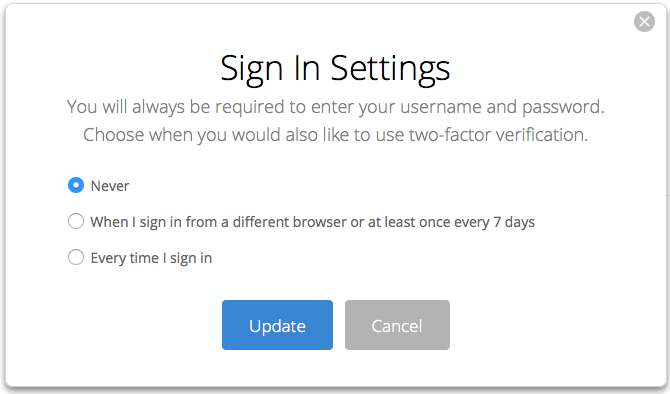Enable the Every time I sign in radio
Image resolution: width=670 pixels, height=394 pixels.
click(x=76, y=257)
